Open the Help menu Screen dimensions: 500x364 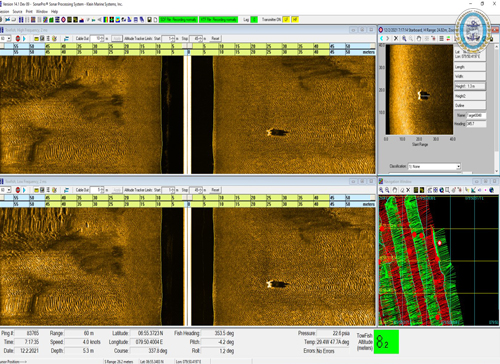[x=54, y=11]
